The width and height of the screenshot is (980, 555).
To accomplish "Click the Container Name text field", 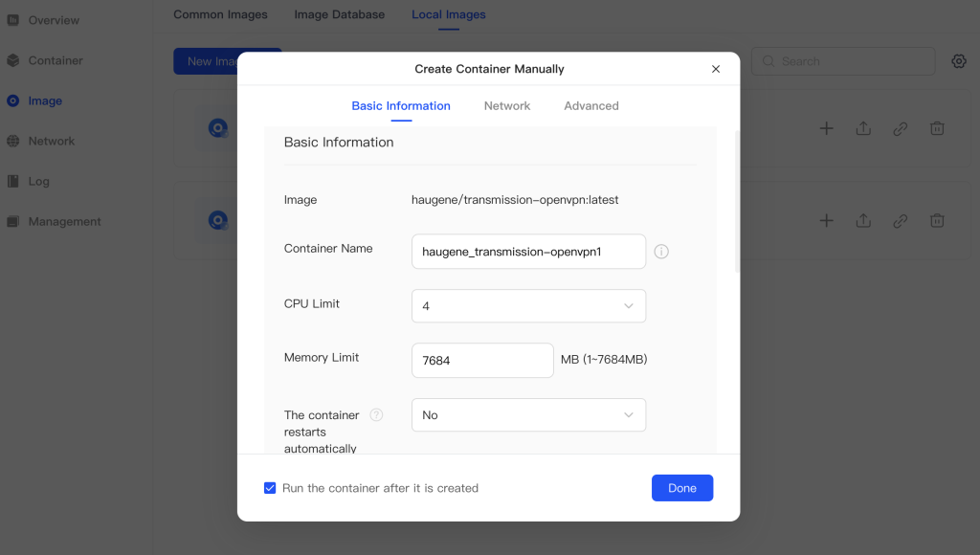I will click(x=528, y=252).
